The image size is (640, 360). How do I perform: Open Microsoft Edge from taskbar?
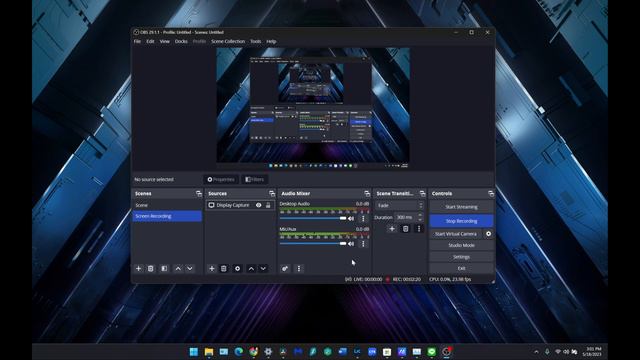pos(239,351)
